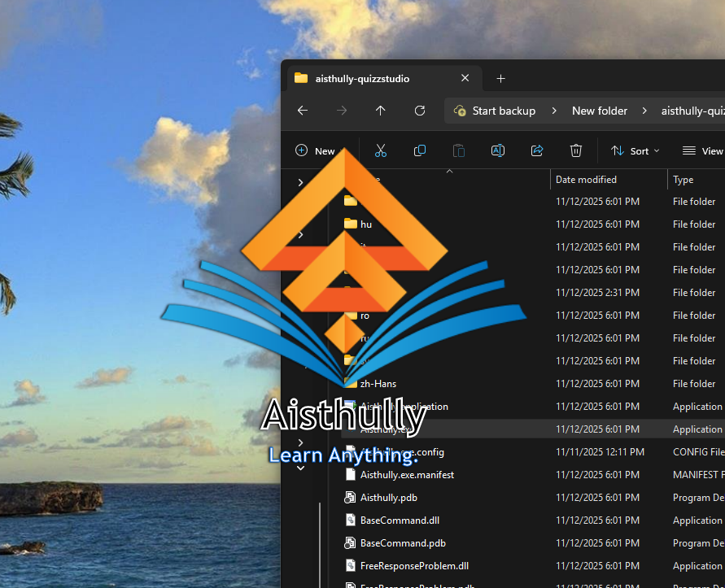Viewport: 725px width, 588px height.
Task: Click the Delete trash can icon
Action: click(x=576, y=150)
